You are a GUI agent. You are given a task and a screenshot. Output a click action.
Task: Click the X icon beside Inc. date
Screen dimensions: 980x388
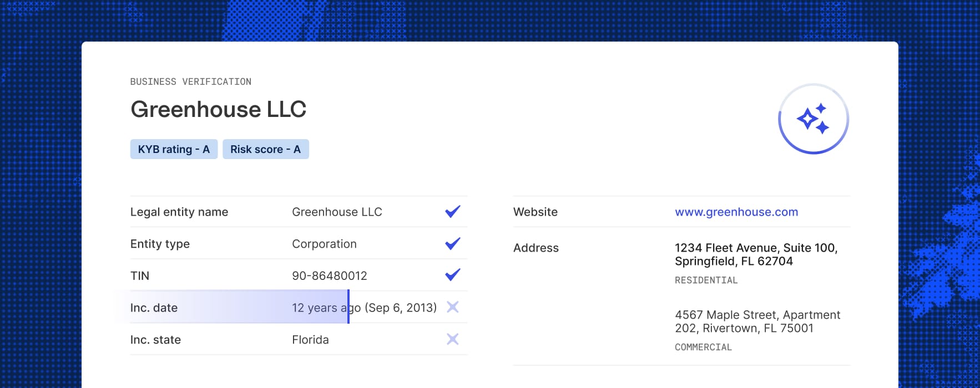(x=453, y=307)
